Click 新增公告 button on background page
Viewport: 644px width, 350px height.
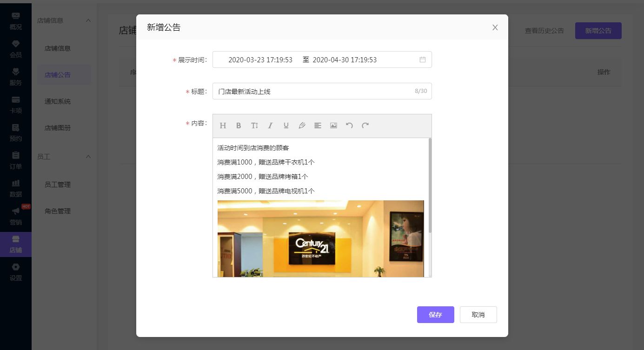(x=598, y=31)
